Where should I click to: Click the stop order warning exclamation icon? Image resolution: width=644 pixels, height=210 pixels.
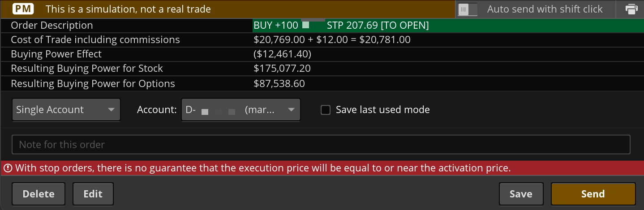[8, 168]
